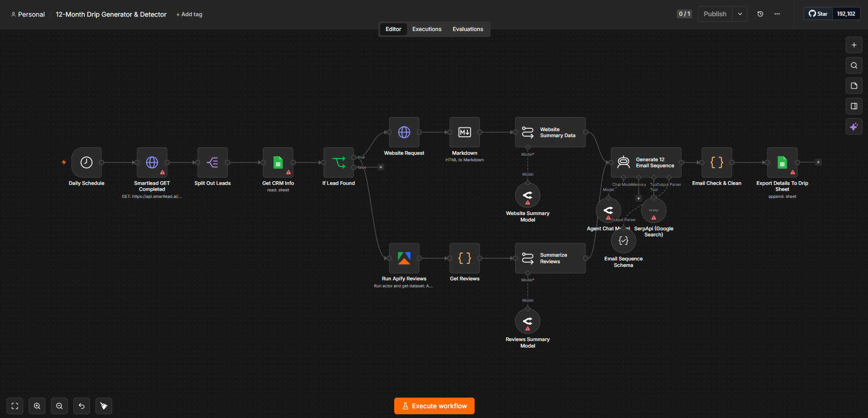868x418 pixels.
Task: Add node after If Lead Found false branch
Action: 381,167
